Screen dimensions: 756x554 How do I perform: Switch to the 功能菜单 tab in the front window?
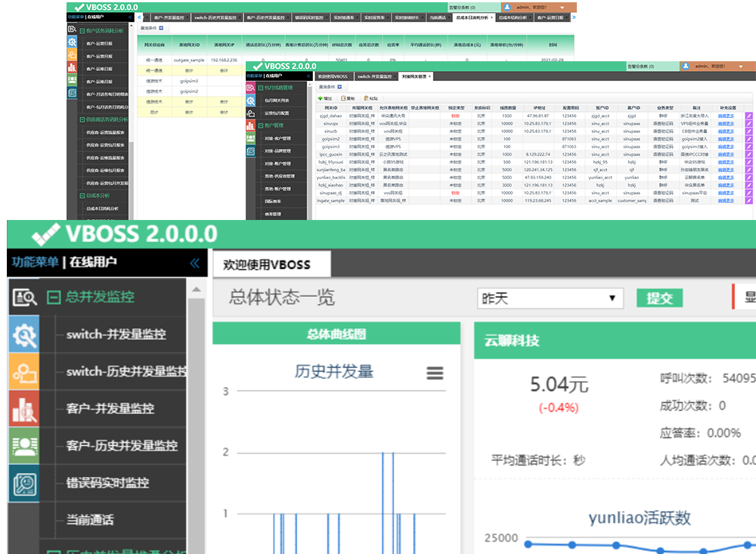click(x=36, y=262)
